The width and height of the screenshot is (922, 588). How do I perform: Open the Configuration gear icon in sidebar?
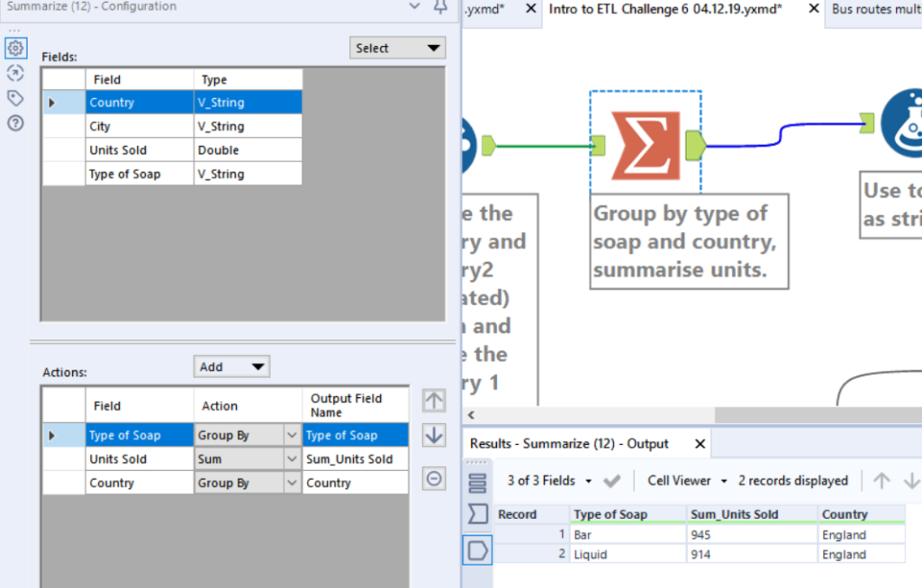click(16, 48)
